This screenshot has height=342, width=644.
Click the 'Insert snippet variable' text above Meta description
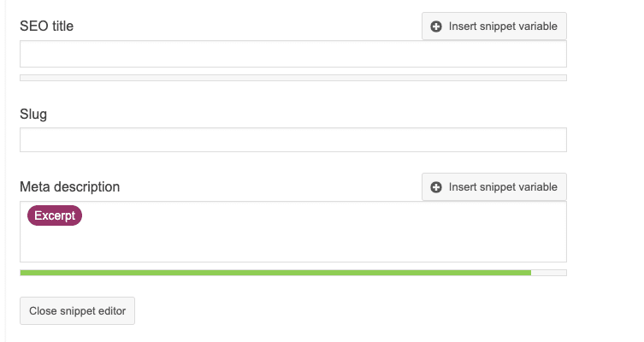coord(503,187)
